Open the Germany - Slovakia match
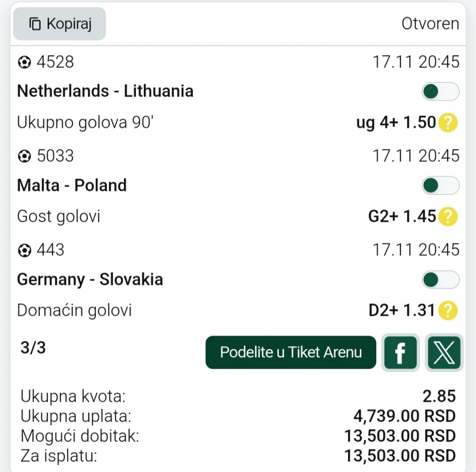This screenshot has width=476, height=472. click(x=90, y=279)
